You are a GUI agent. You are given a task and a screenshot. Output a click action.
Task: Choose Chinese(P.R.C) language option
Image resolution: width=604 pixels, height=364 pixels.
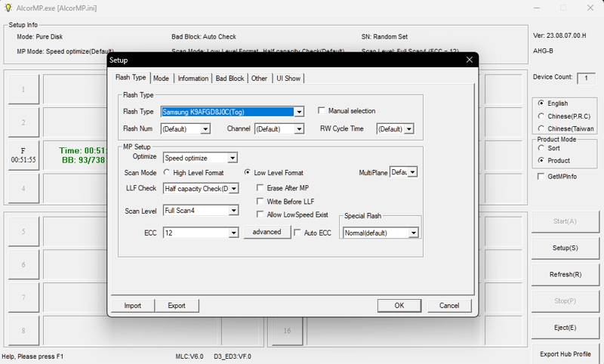tap(541, 116)
